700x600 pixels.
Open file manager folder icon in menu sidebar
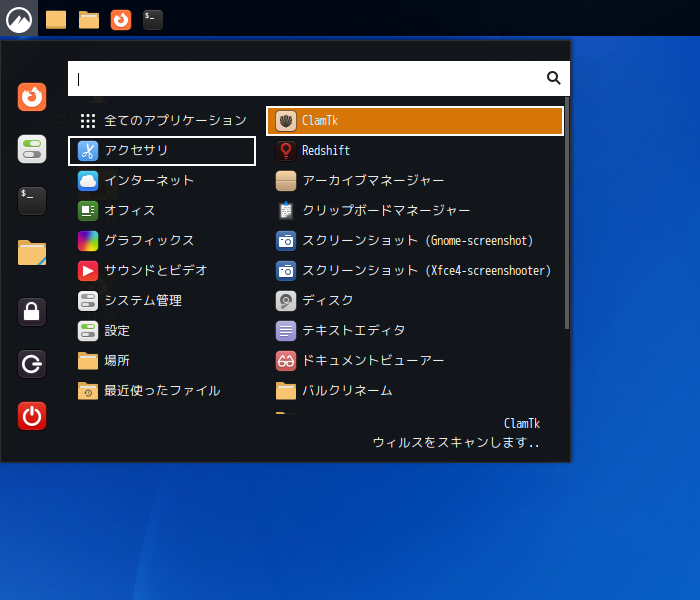point(32,253)
